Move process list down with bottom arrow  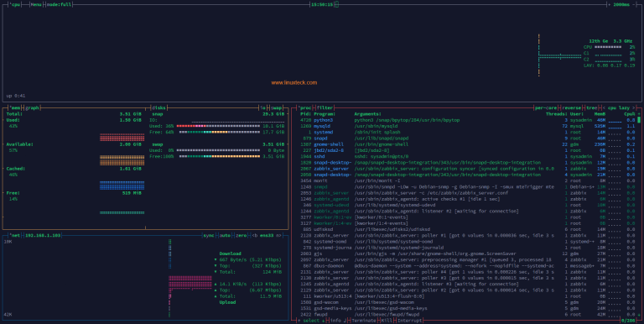[639, 315]
